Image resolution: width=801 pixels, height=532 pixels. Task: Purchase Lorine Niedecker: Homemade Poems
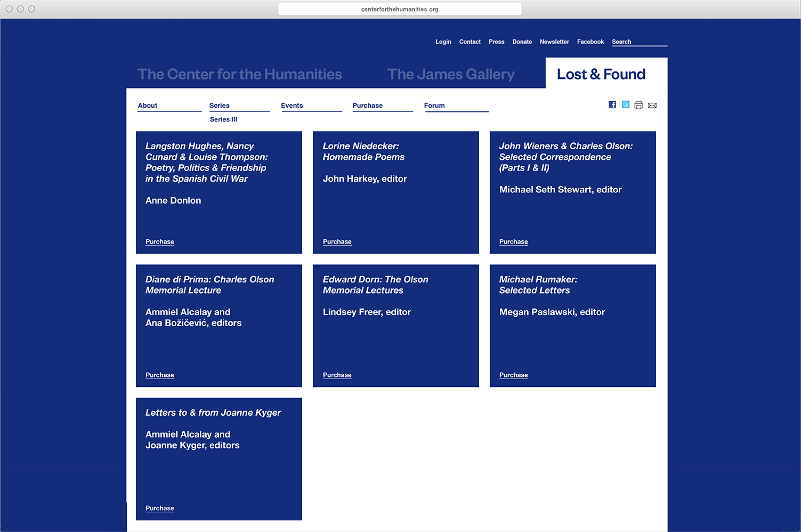337,241
